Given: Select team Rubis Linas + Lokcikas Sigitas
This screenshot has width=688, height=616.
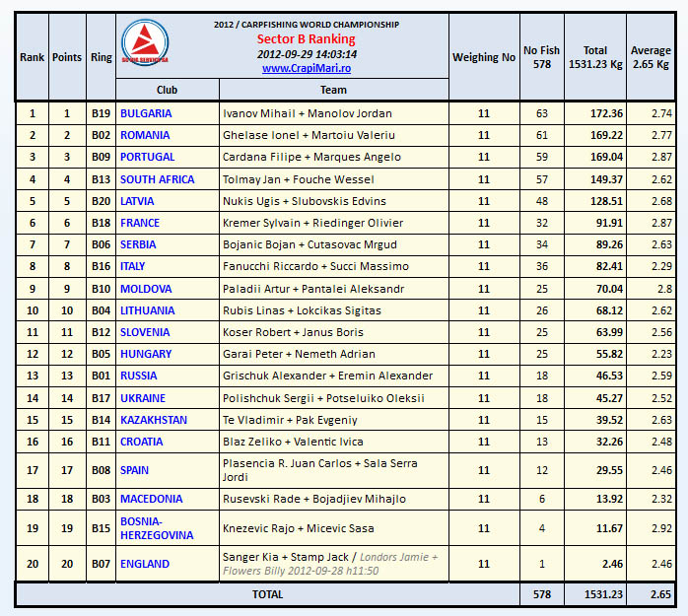Looking at the screenshot, I should (x=302, y=310).
